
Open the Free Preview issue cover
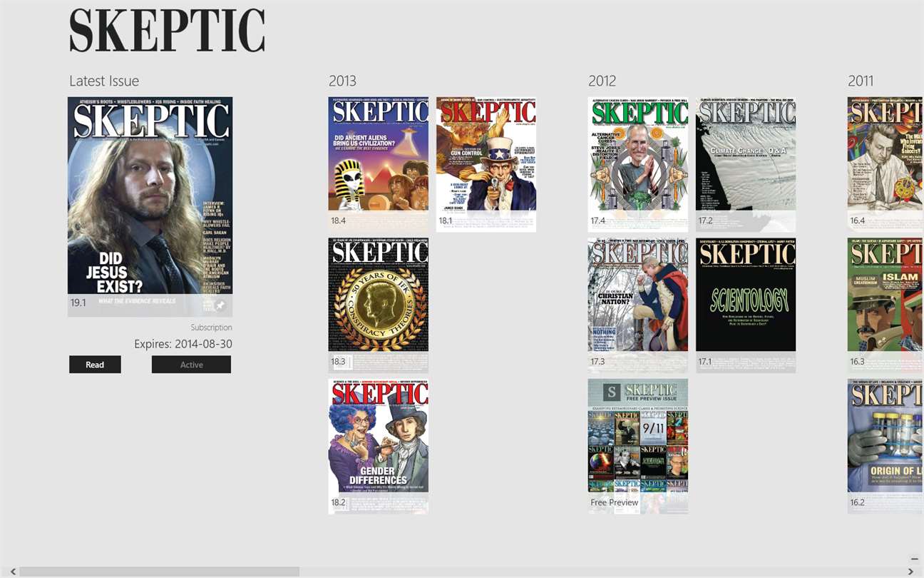coord(638,446)
